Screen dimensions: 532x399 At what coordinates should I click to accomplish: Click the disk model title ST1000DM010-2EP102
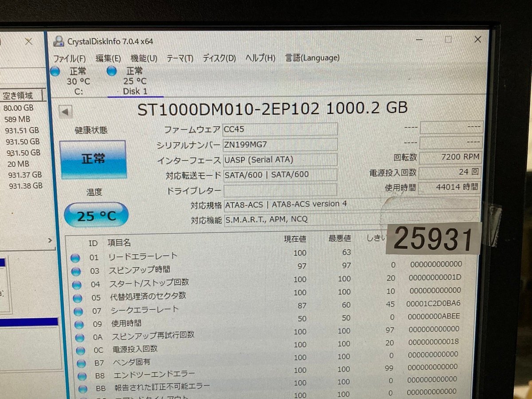point(228,108)
